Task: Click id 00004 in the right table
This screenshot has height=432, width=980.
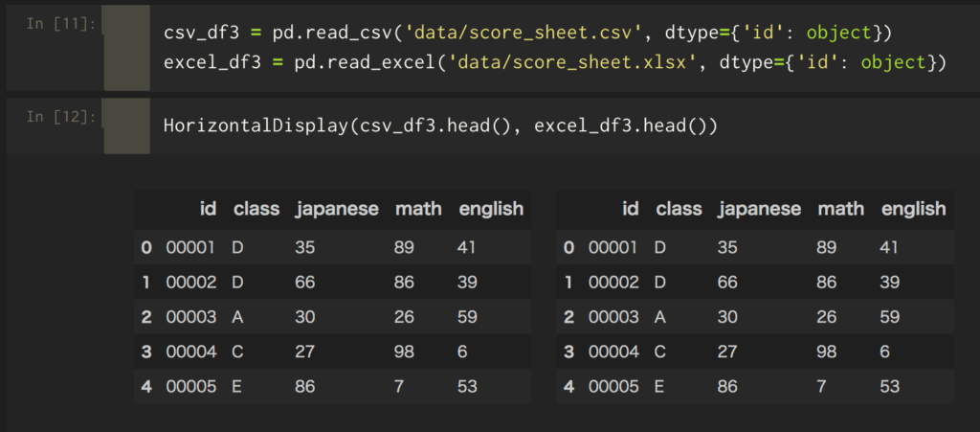Action: tap(613, 352)
